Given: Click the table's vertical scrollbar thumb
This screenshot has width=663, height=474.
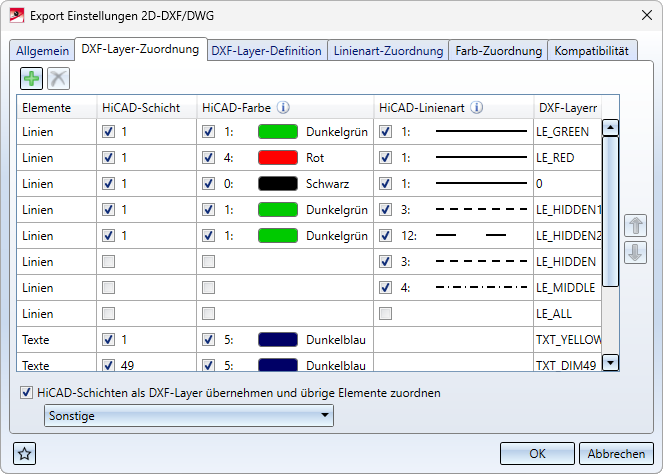Looking at the screenshot, I should 611,211.
